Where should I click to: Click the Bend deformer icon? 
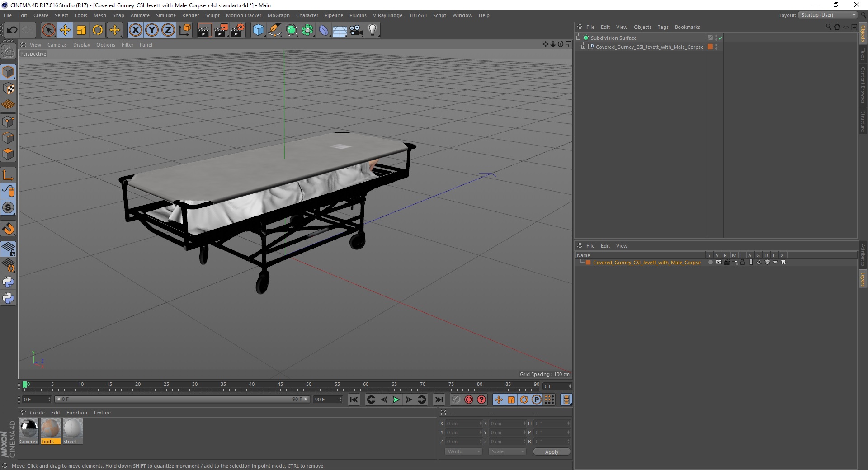[324, 30]
